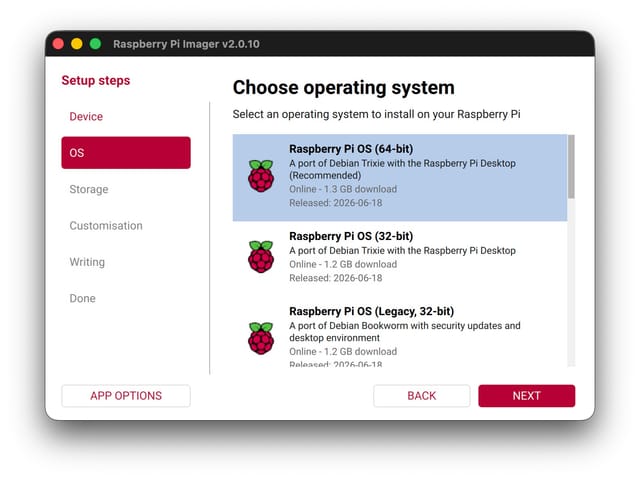This screenshot has width=640, height=480.
Task: Click the "Raspberry Pi Imager v2.0.10" window title
Action: [x=186, y=44]
